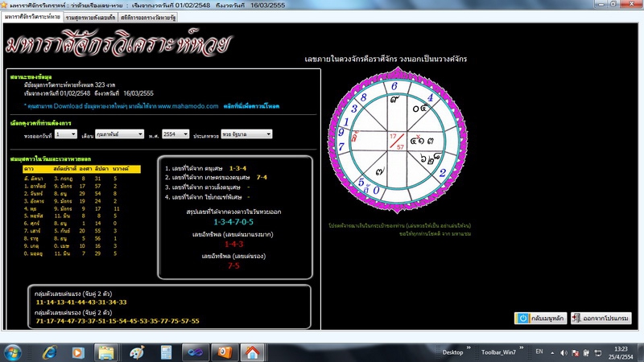This screenshot has height=362, width=644.
Task: Switch to the first tab
Action: coord(32,17)
